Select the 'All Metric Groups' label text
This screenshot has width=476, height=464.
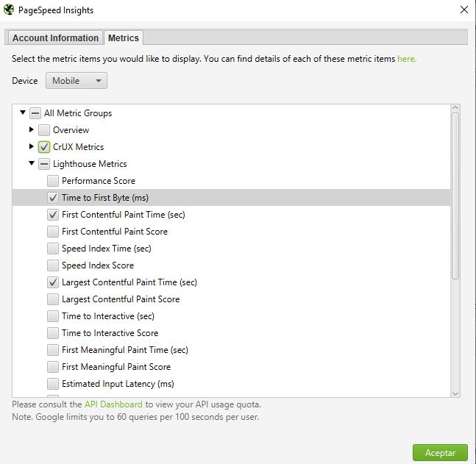click(78, 113)
